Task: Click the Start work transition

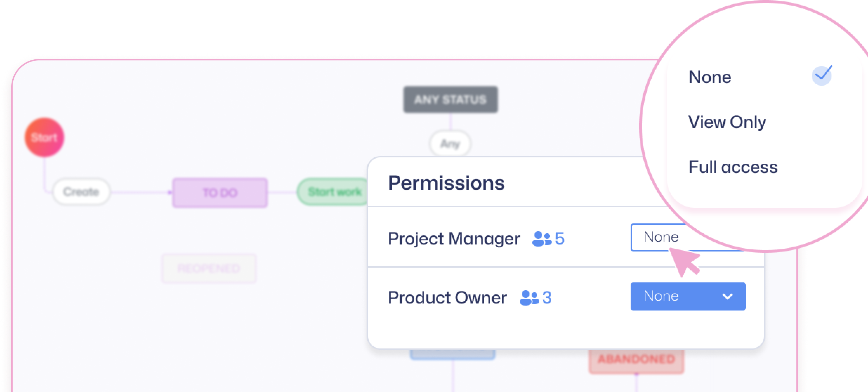Action: (x=334, y=192)
